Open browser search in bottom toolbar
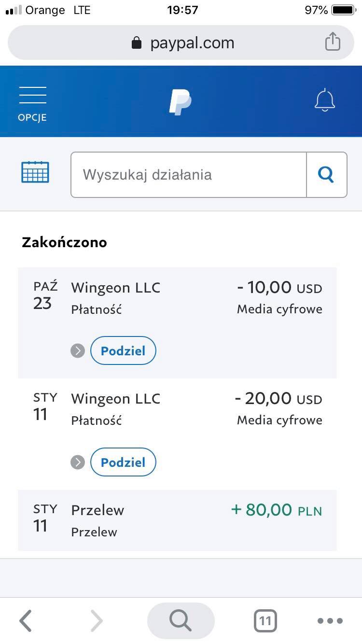This screenshot has width=362, height=644. coord(181,621)
